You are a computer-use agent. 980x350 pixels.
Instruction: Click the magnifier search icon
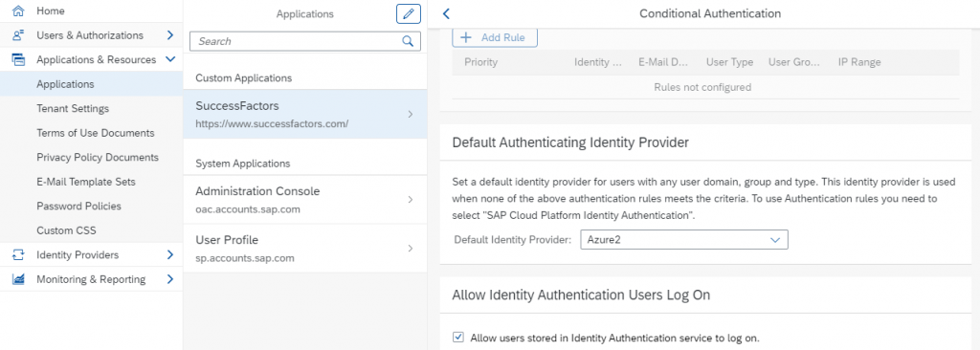pos(408,41)
